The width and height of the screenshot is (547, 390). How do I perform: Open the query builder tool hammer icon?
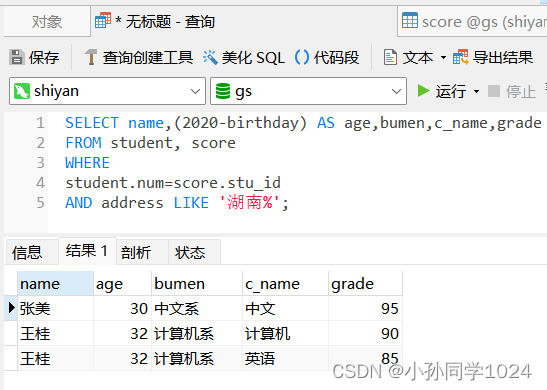(x=91, y=57)
